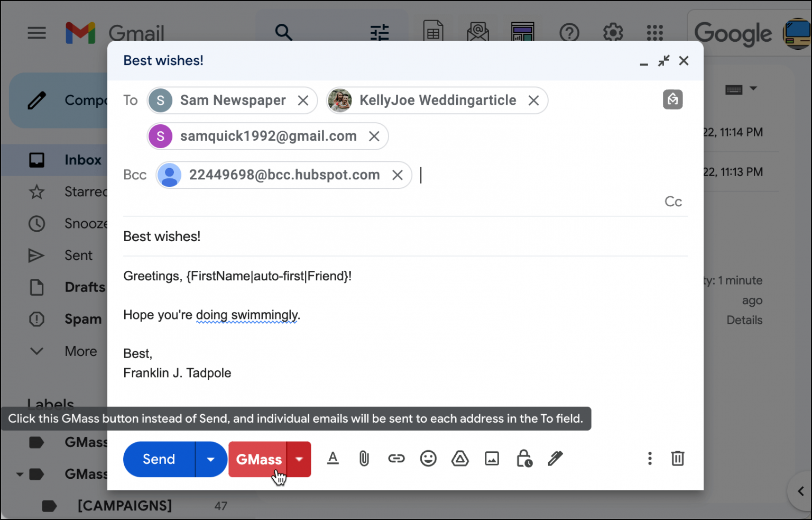Image resolution: width=812 pixels, height=520 pixels.
Task: Collapse the GMass label group arrow
Action: [x=20, y=474]
